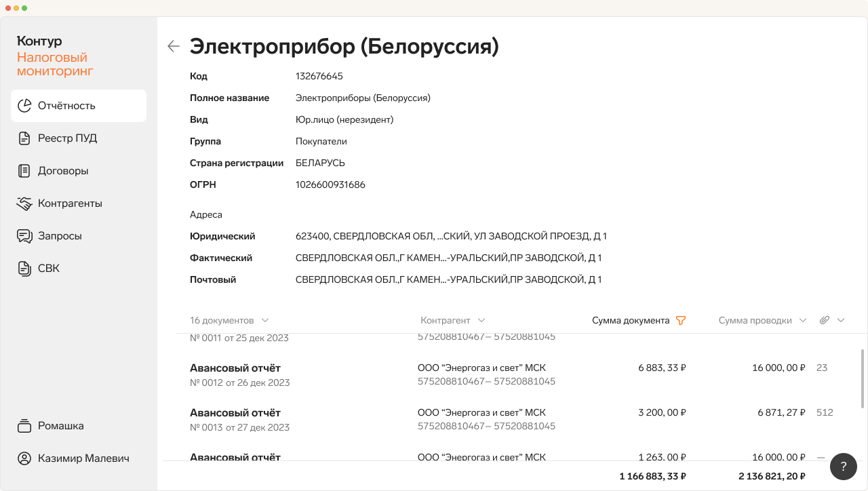Open Авансовый отчёт № 0013 from 27 дек
This screenshot has width=868, height=491.
(x=239, y=420)
